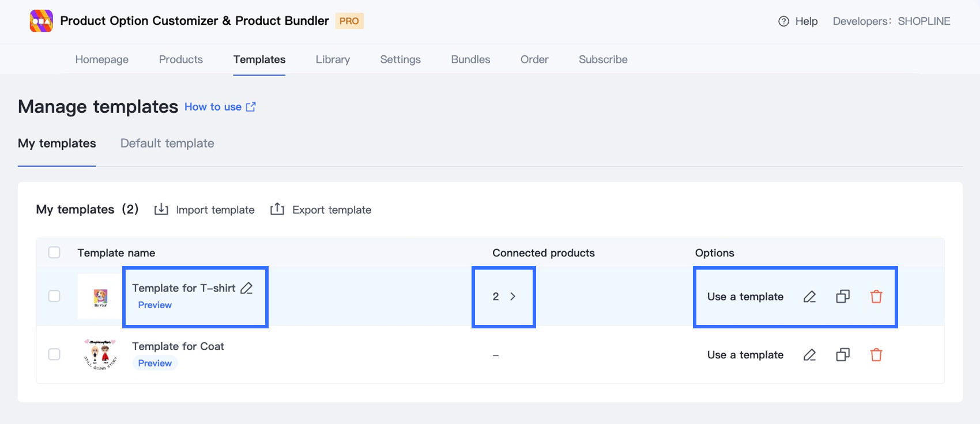Viewport: 980px width, 424px height.
Task: Expand connected products for T-shirt template
Action: coord(512,297)
